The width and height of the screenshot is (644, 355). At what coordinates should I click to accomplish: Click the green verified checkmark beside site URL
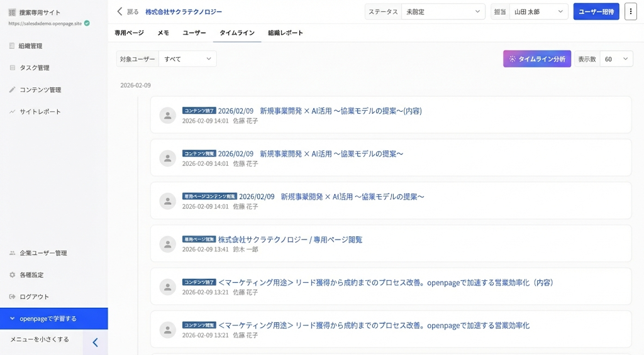[87, 23]
